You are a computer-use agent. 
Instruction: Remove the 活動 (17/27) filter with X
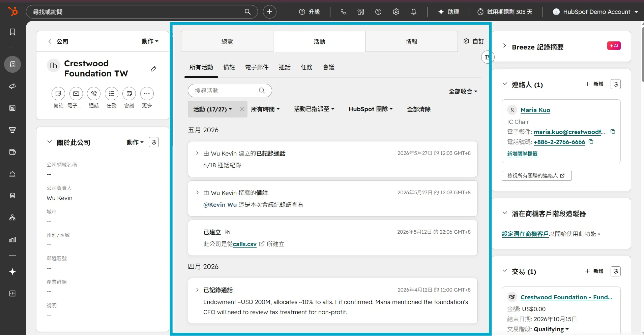click(242, 109)
